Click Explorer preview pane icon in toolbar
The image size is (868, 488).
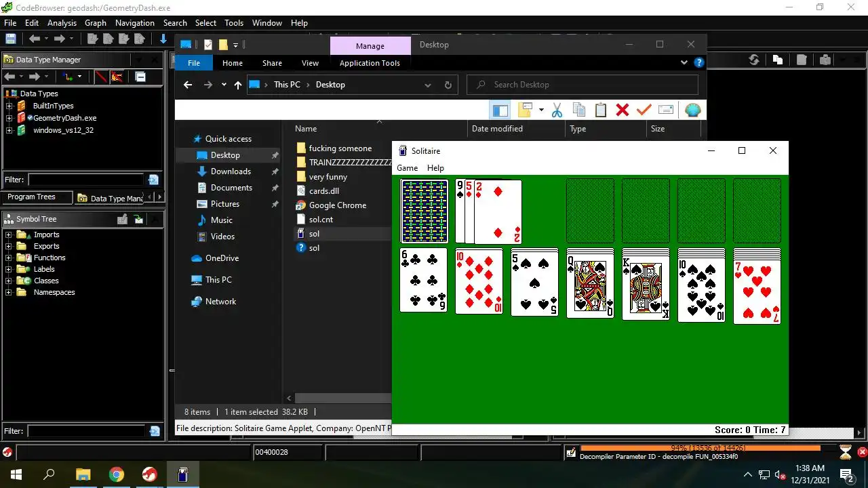[500, 110]
